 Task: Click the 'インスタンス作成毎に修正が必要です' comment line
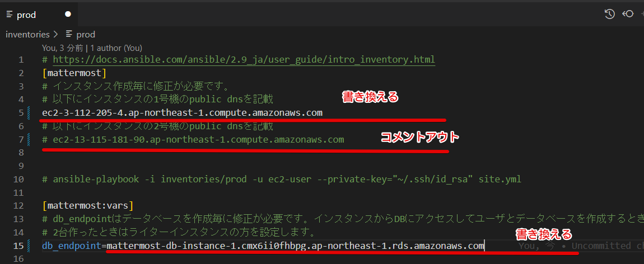[135, 87]
